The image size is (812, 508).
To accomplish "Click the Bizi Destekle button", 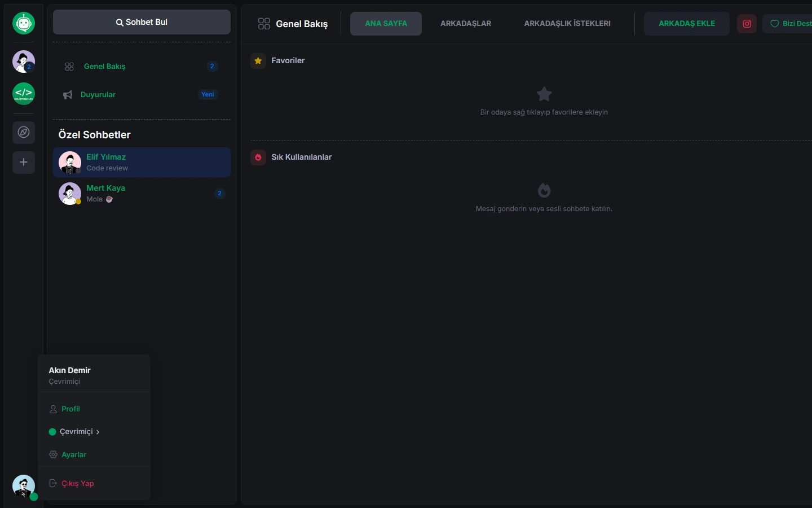I will point(788,24).
